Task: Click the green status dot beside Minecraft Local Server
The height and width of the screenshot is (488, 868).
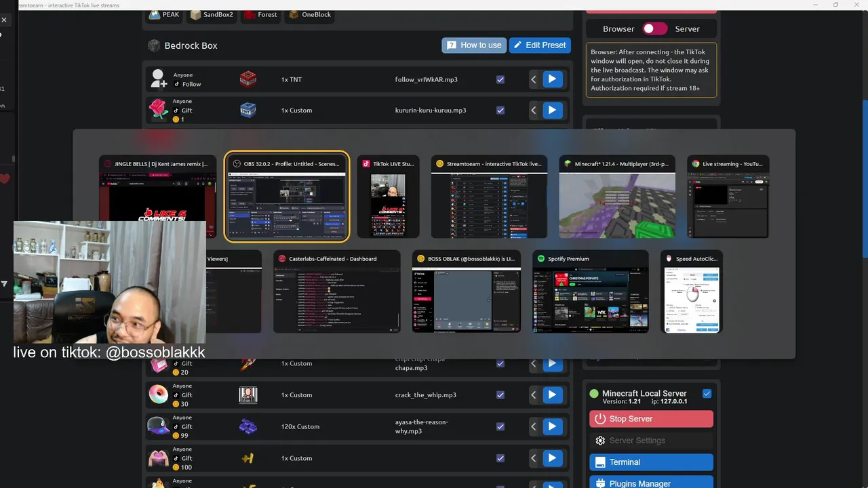Action: coord(594,393)
